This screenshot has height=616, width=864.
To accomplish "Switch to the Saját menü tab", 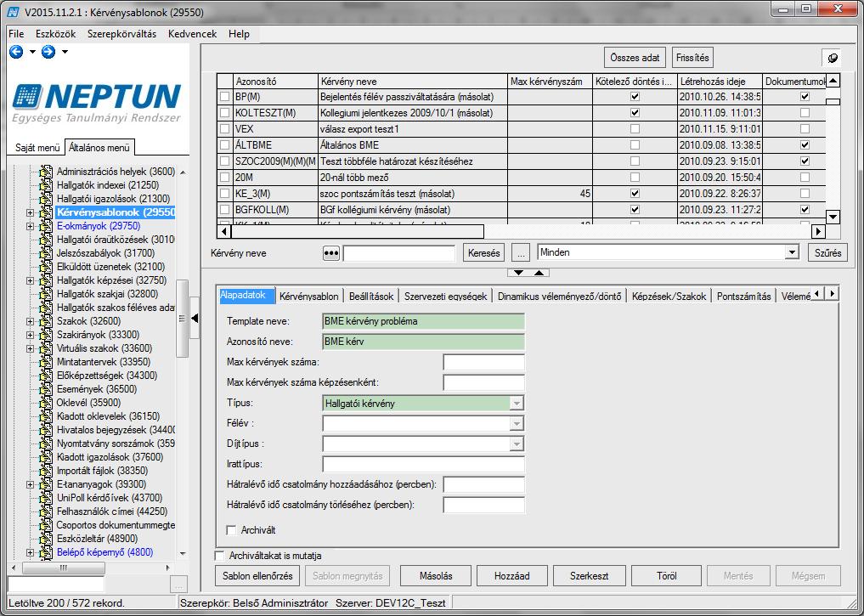I will coord(37,148).
